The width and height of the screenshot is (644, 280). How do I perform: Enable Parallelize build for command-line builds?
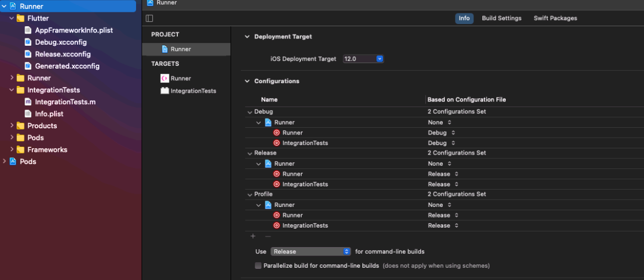[x=258, y=265]
